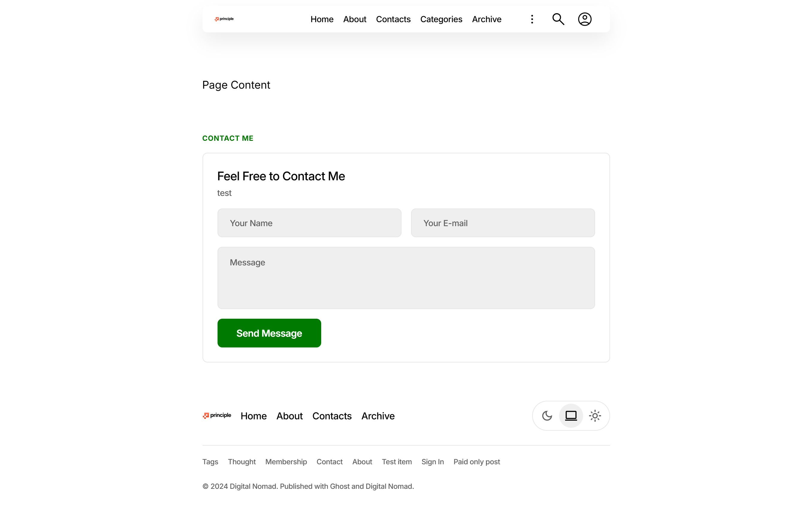
Task: Open the three-dot more menu
Action: [532, 19]
